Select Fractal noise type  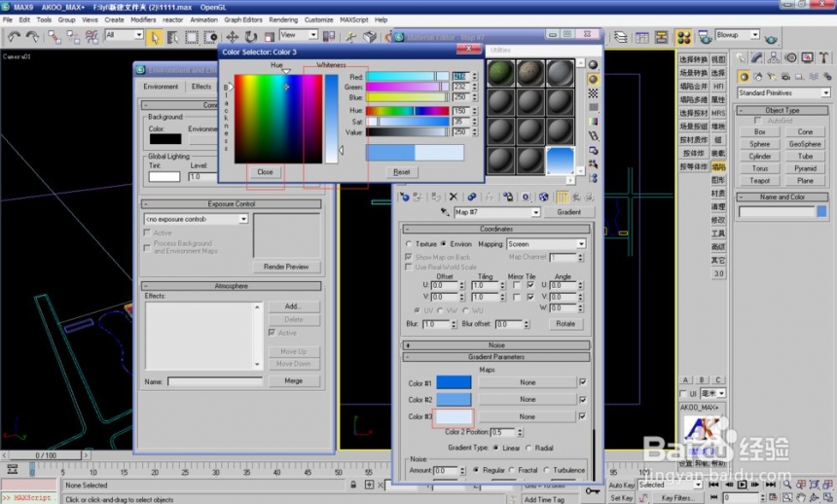(512, 470)
